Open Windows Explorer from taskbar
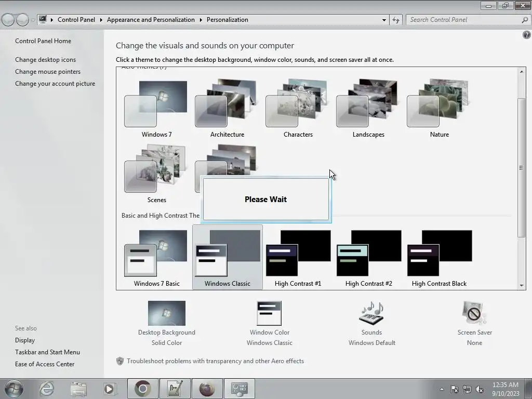The height and width of the screenshot is (399, 532). [78, 389]
